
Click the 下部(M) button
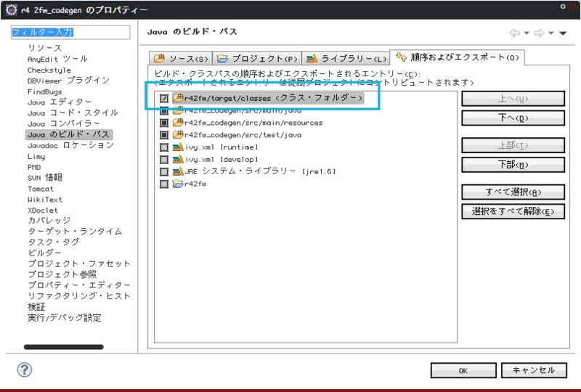pyautogui.click(x=513, y=165)
